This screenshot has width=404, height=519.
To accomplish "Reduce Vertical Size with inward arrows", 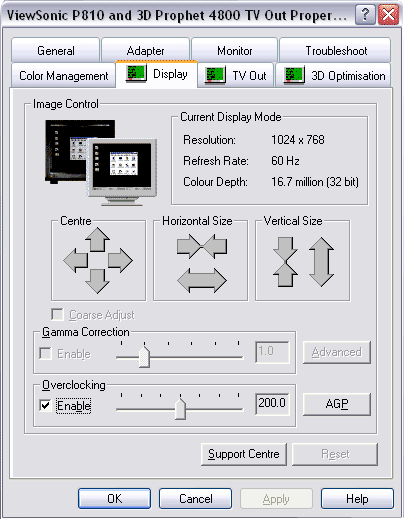I will (x=285, y=262).
